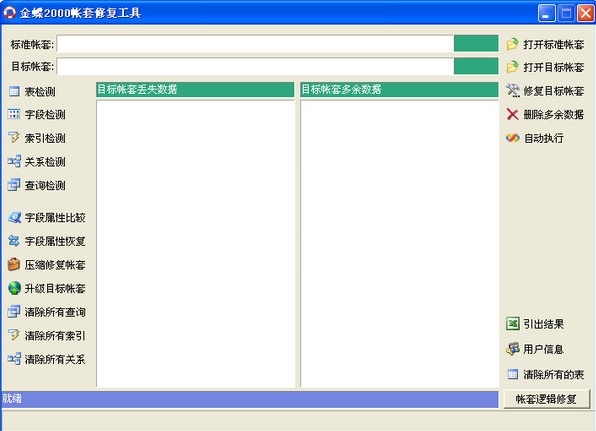Click 修复目标帐套 tools icon
The width and height of the screenshot is (596, 431).
pos(512,91)
